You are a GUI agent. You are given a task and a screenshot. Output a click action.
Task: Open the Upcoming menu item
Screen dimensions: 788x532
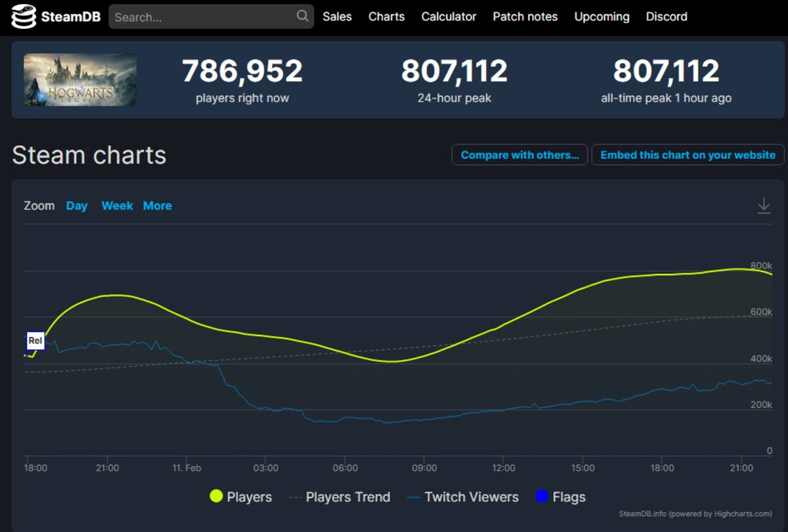pos(602,16)
